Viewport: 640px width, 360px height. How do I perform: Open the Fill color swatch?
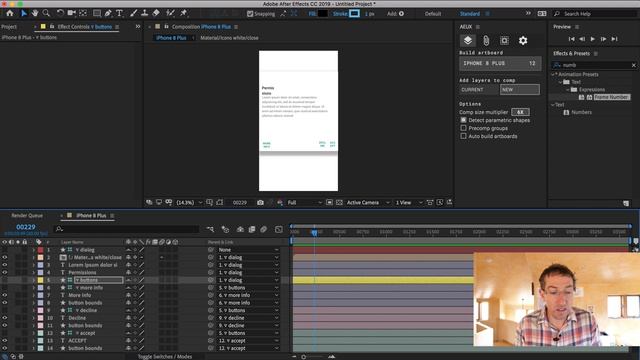point(322,13)
